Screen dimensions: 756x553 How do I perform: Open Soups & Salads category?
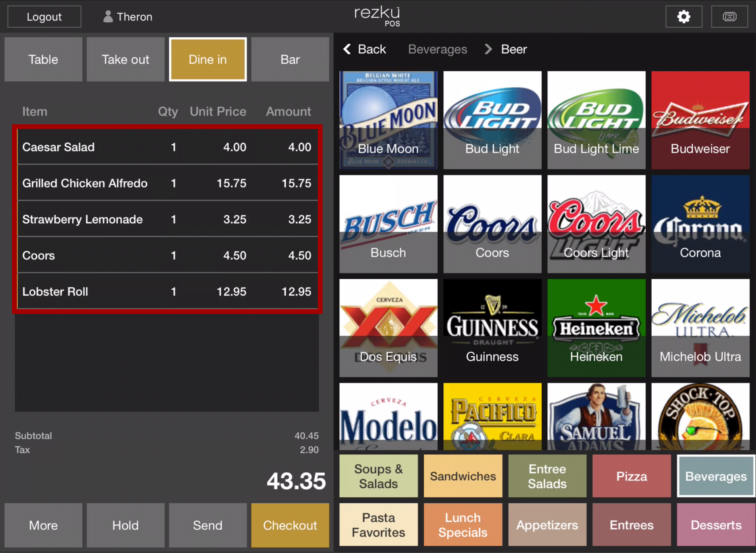point(378,476)
